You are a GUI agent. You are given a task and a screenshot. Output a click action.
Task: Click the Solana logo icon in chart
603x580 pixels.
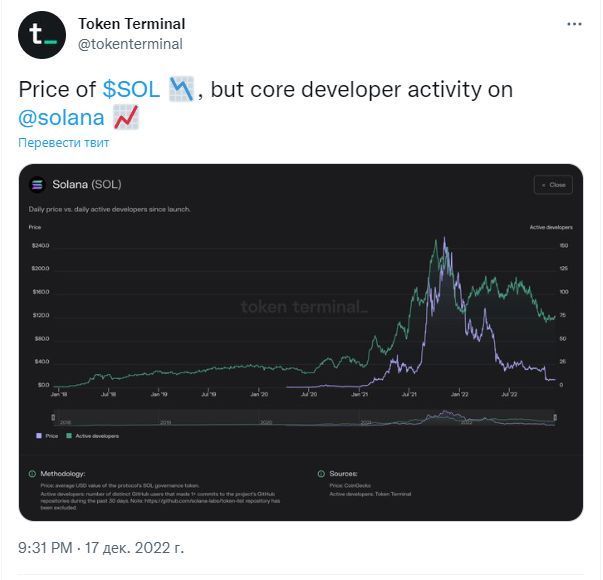(x=38, y=184)
